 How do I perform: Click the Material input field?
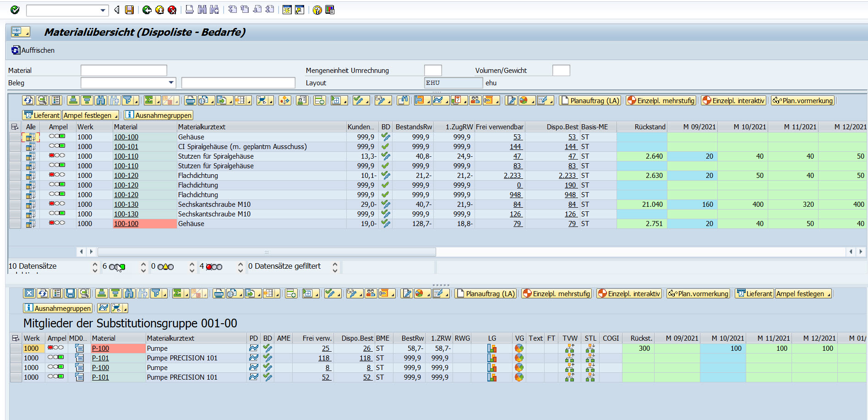(124, 70)
